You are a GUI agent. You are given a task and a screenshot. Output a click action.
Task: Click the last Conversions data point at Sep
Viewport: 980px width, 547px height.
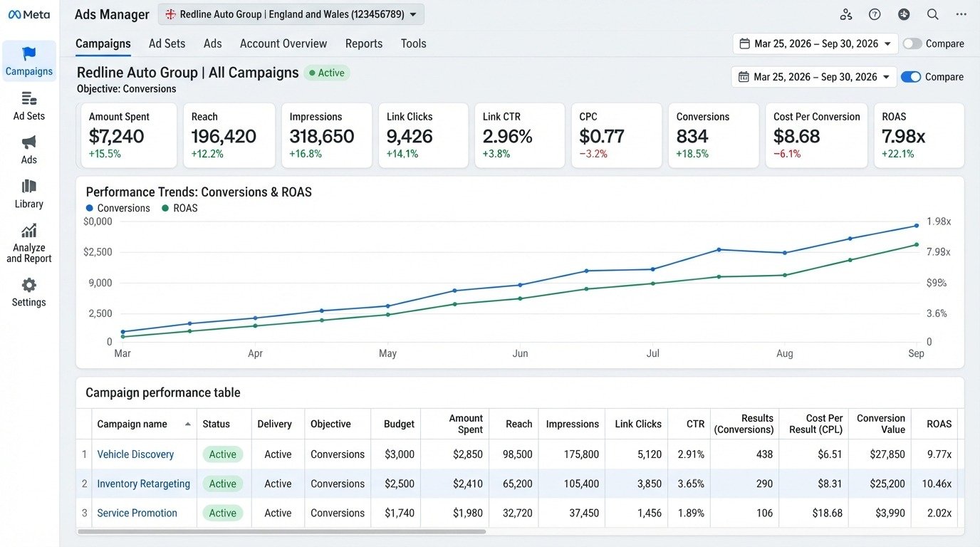pos(916,226)
